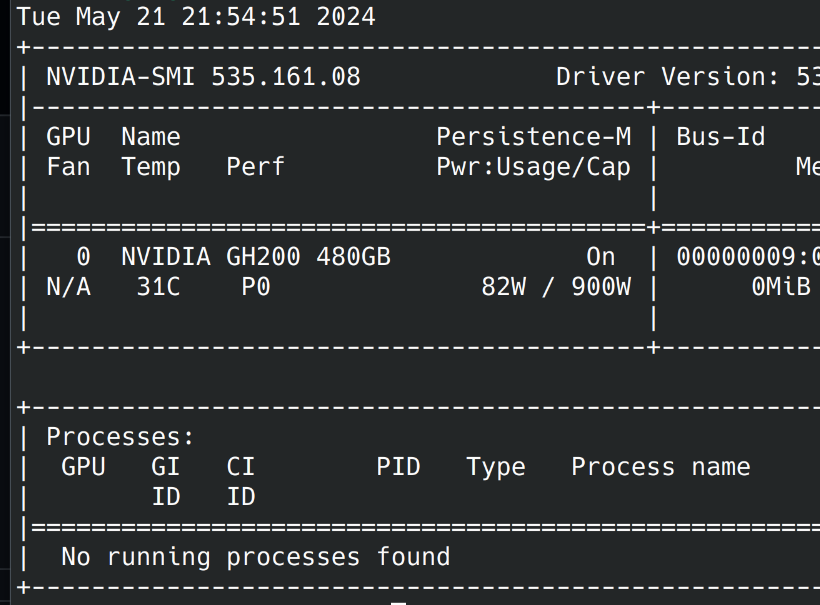Click the 'Fan' column header
This screenshot has height=605, width=820.
point(69,167)
